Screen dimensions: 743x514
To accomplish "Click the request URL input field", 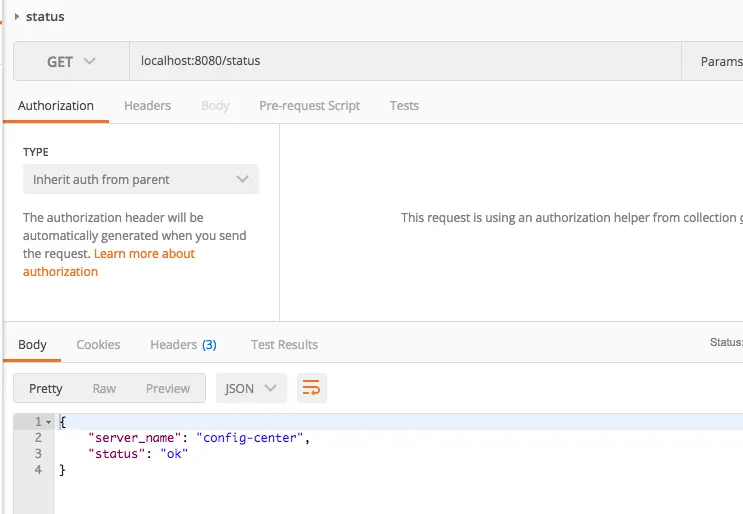I will click(x=400, y=61).
